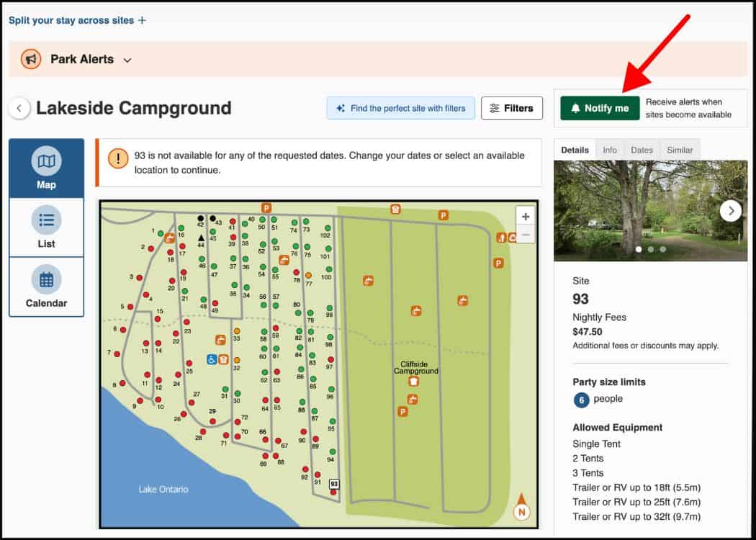The height and width of the screenshot is (540, 756).
Task: Click the Notify me bell icon
Action: tap(575, 109)
